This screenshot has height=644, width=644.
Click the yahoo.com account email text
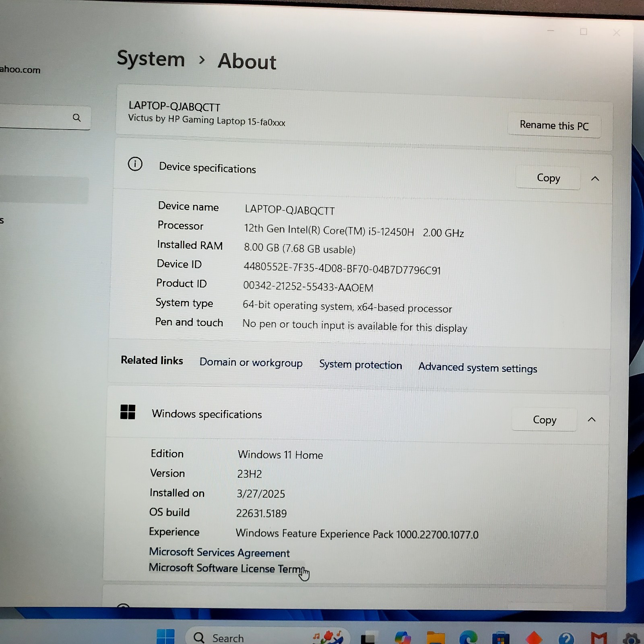click(x=20, y=70)
